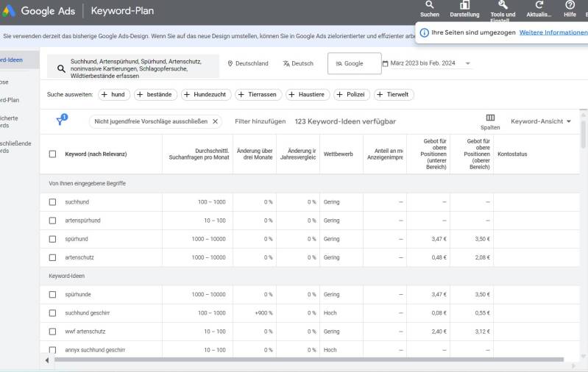Sort by Wettbewerb column header
The width and height of the screenshot is (588, 372).
[x=339, y=154]
